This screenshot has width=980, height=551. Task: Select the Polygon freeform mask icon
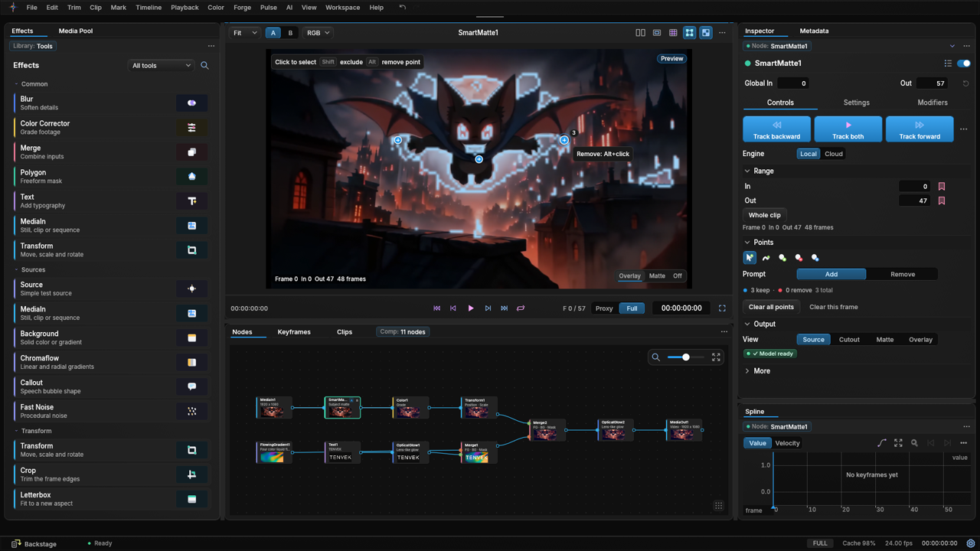point(191,176)
